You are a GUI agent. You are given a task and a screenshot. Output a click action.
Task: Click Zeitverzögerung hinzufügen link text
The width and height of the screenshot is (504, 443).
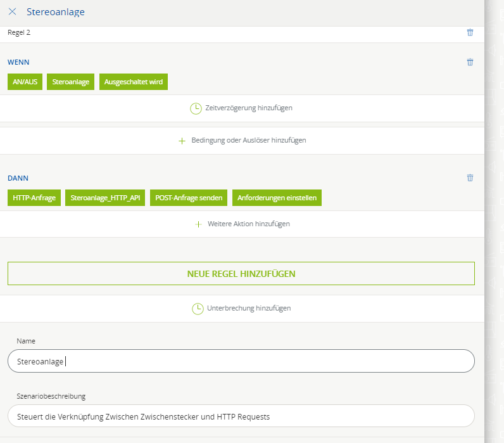pyautogui.click(x=249, y=108)
